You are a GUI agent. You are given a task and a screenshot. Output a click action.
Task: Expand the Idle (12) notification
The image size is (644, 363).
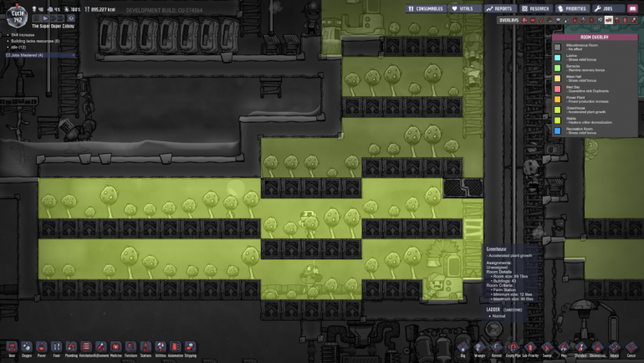click(18, 47)
